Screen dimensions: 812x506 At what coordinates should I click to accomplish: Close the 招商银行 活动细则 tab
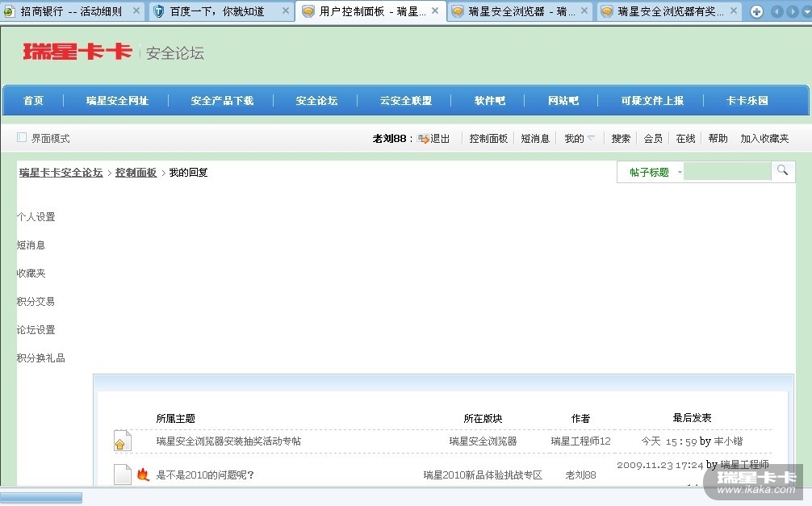136,10
